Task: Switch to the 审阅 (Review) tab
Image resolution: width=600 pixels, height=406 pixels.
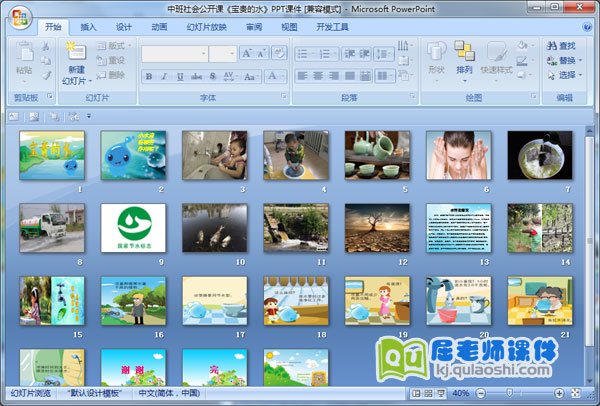Action: click(x=254, y=27)
